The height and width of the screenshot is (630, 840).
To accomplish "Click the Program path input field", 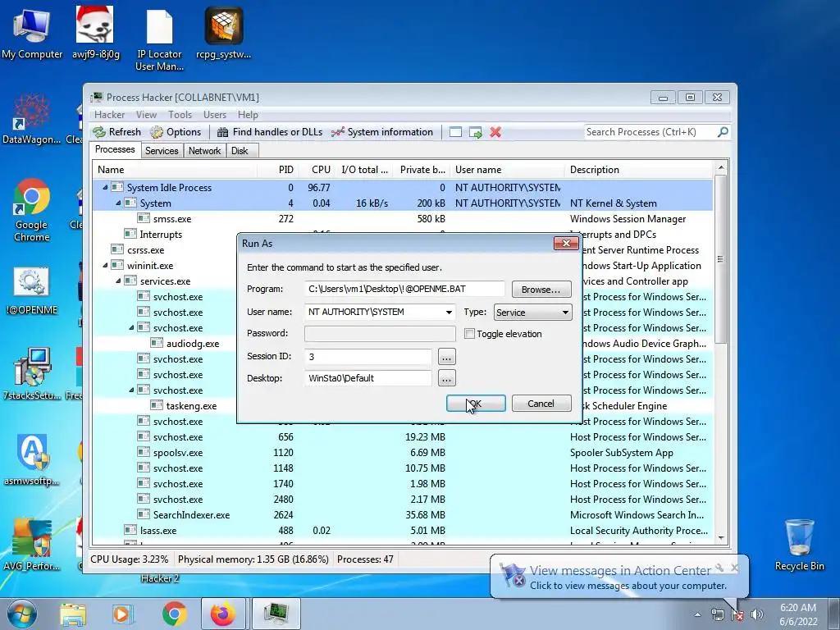I will coord(404,289).
